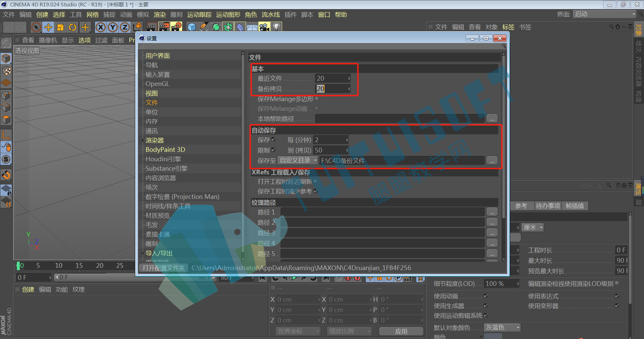The width and height of the screenshot is (644, 339).
Task: Click the 应用 apply button
Action: (401, 331)
